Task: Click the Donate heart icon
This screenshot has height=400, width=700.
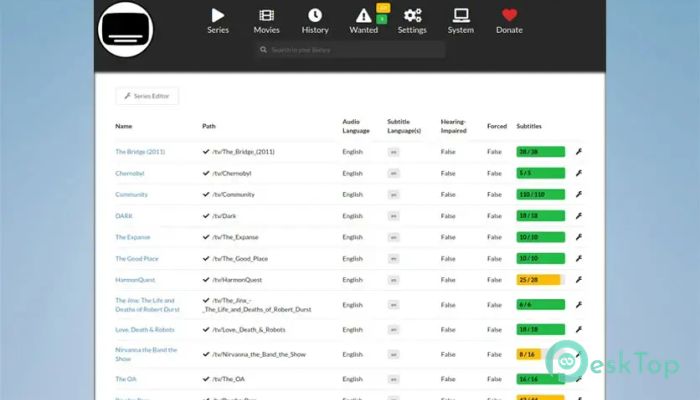Action: coord(509,15)
